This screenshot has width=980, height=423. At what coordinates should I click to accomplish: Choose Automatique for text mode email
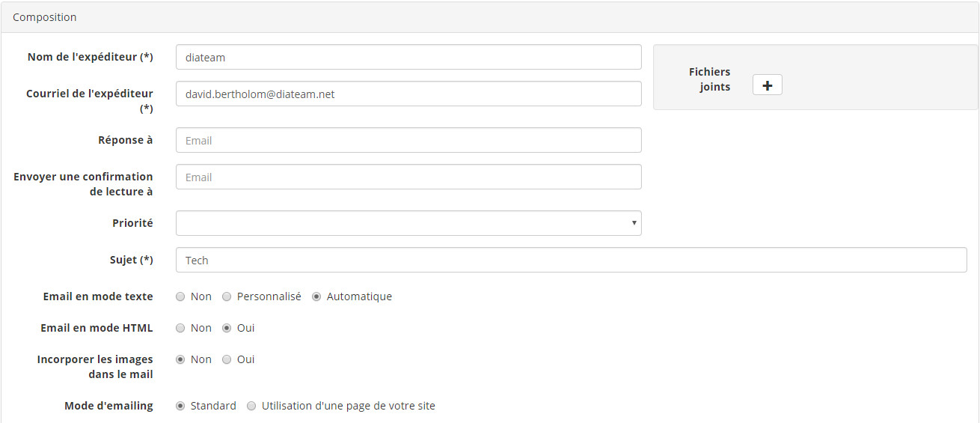(316, 296)
